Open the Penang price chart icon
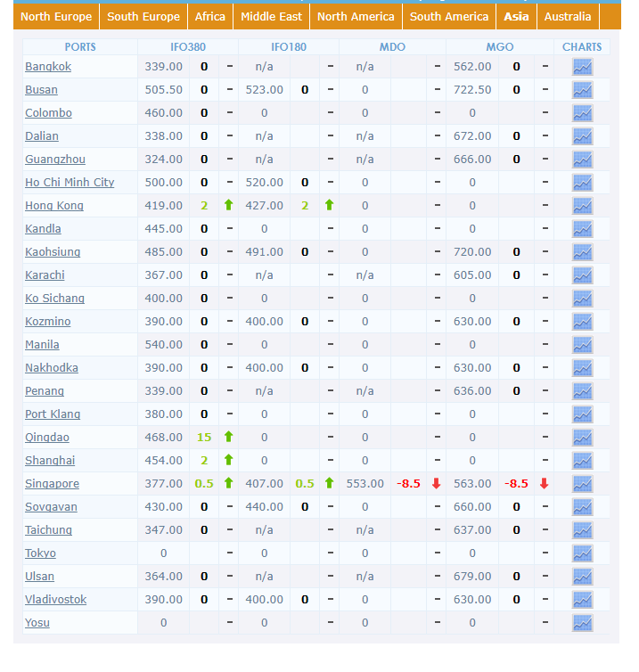This screenshot has height=672, width=639. [583, 391]
